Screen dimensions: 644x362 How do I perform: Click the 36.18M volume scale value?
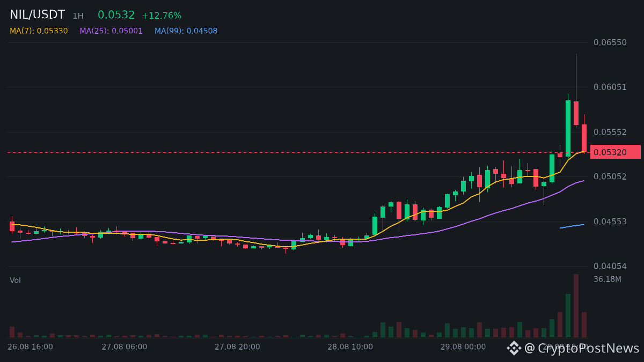[608, 279]
